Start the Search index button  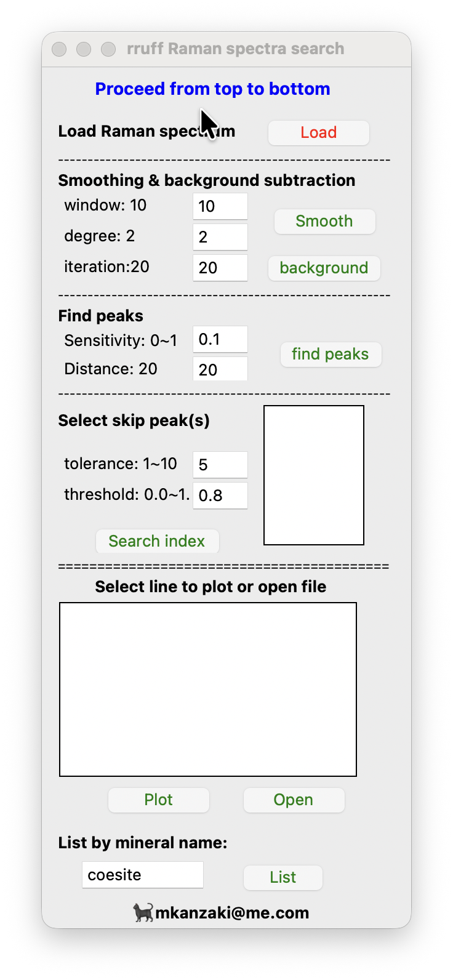point(157,541)
